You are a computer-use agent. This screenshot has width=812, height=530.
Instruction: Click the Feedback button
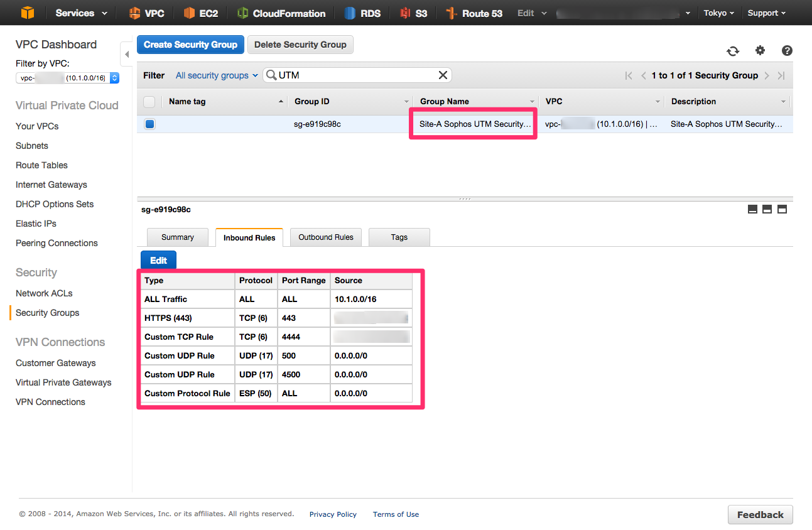click(761, 514)
